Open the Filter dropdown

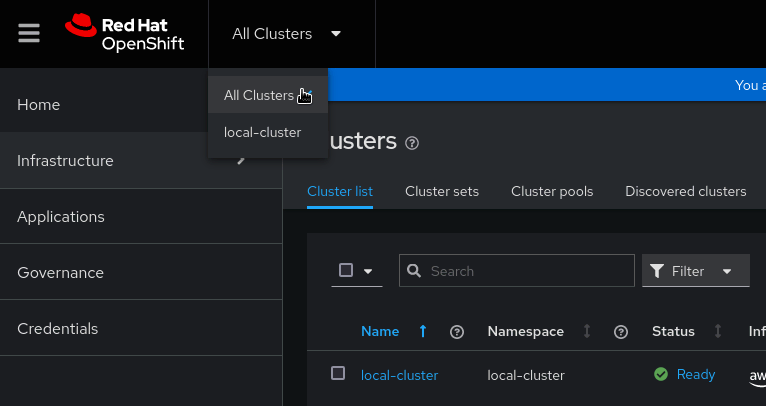coord(695,271)
